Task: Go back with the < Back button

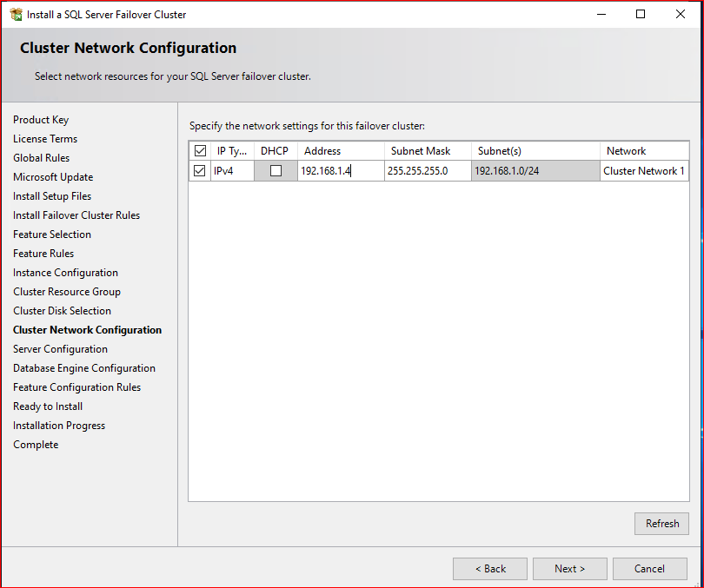Action: point(490,569)
